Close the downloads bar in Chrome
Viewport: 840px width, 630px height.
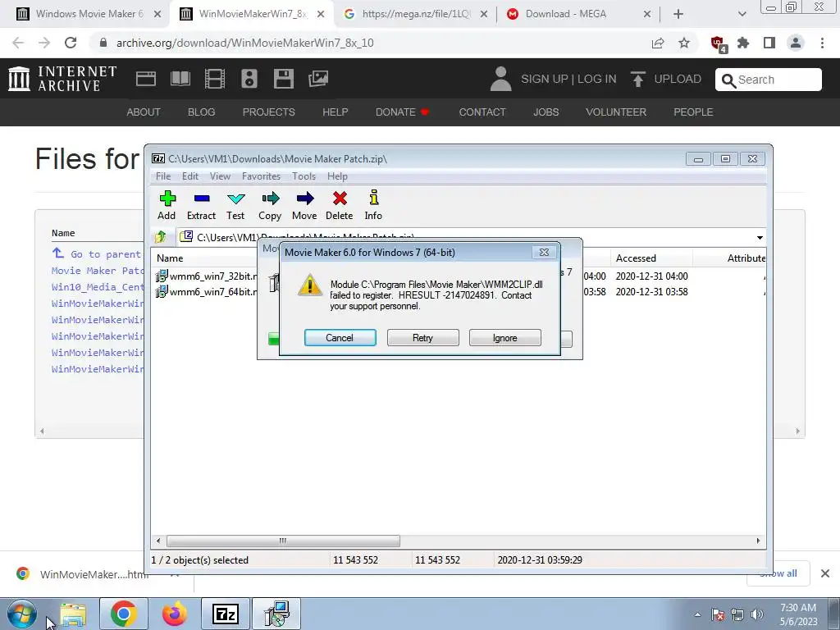[x=825, y=573]
